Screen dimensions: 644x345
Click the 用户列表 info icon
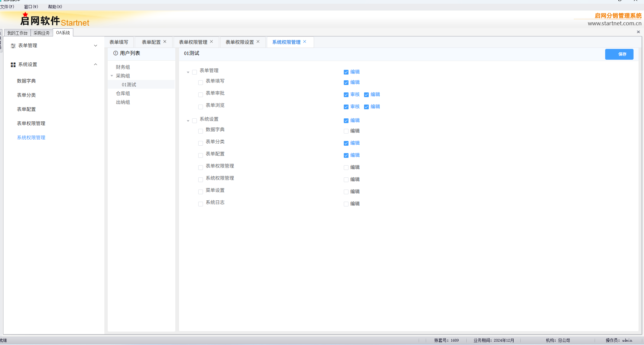pos(115,53)
